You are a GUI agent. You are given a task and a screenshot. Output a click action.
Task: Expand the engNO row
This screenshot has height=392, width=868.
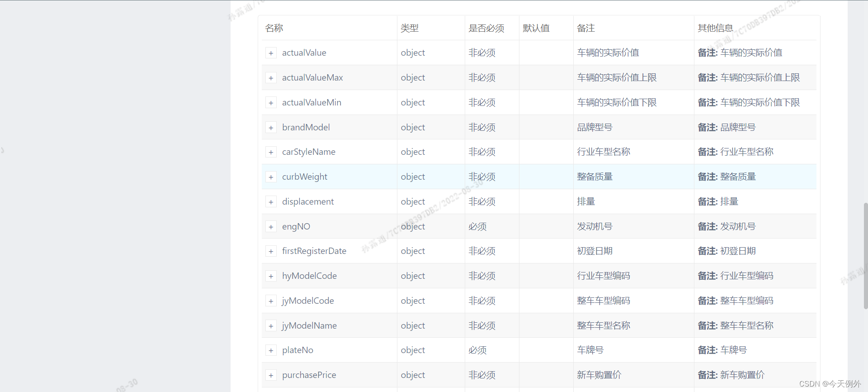(x=271, y=227)
